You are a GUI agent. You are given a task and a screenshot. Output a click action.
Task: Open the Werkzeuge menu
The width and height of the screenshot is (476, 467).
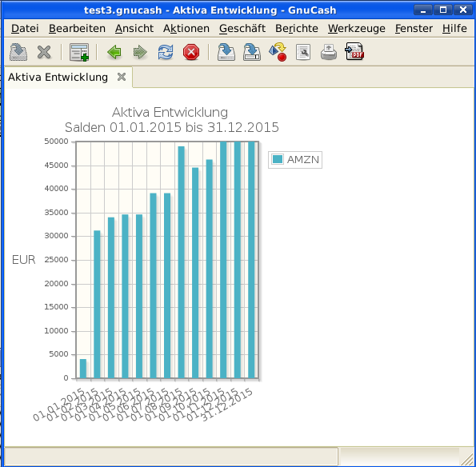point(357,28)
